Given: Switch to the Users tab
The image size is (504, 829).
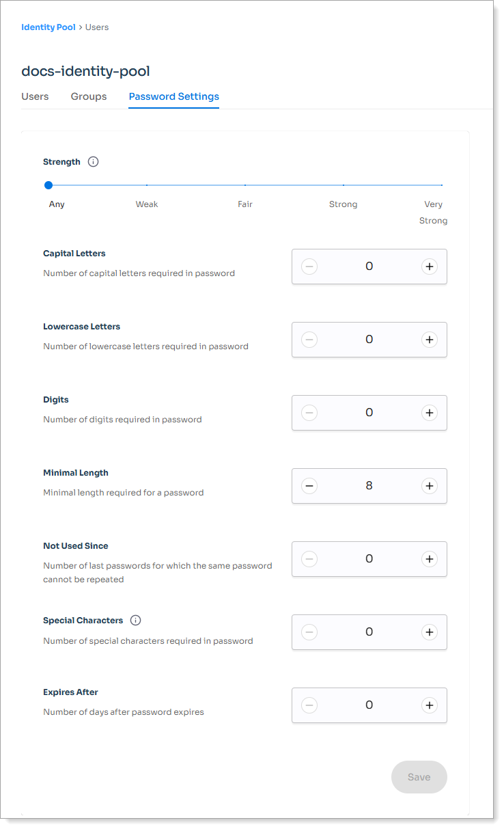Looking at the screenshot, I should point(35,96).
